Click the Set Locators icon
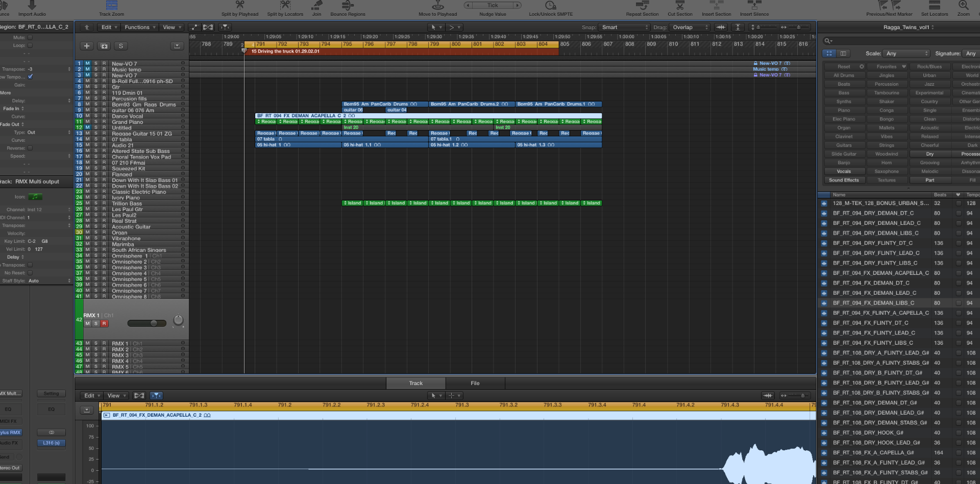980x484 pixels. [935, 5]
